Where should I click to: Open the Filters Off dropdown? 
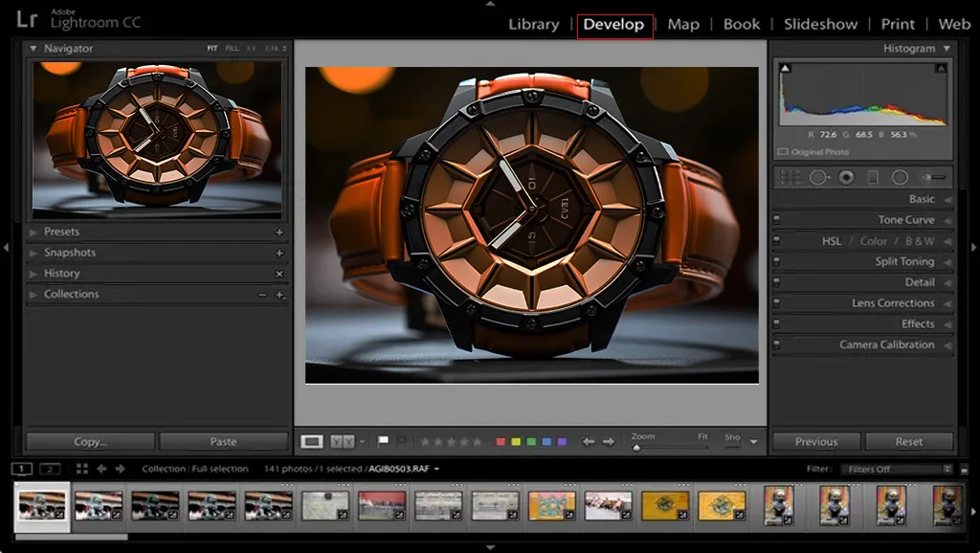point(896,469)
